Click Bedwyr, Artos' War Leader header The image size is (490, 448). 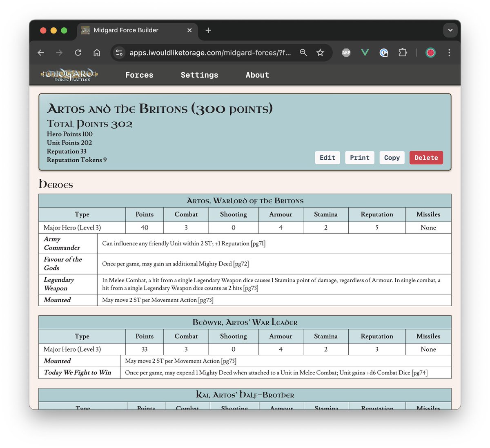(245, 322)
